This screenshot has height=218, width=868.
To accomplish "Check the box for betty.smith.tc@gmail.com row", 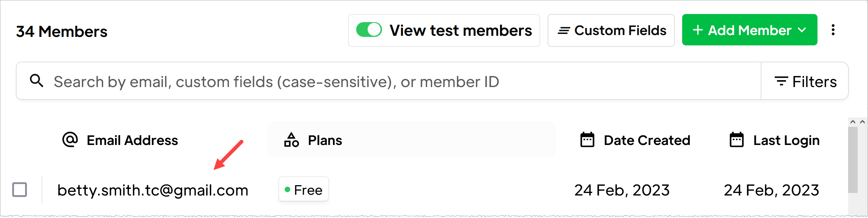I will click(x=20, y=190).
